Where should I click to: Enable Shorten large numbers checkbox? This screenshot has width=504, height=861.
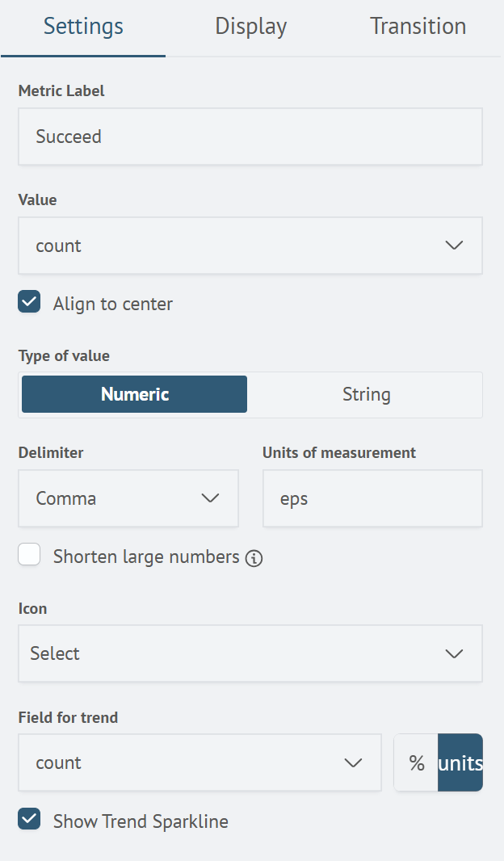(30, 556)
